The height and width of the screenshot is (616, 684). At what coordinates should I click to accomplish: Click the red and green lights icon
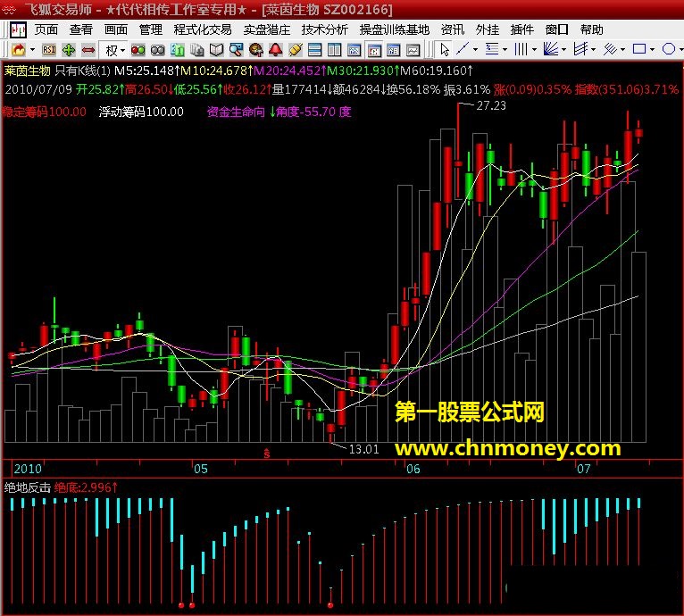tap(138, 50)
